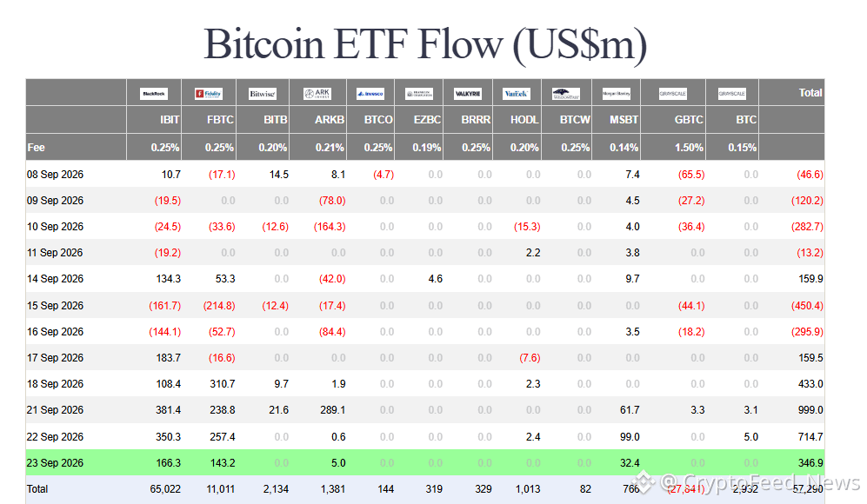Click GBTC's 1.50% fee cell
Screen dimensions: 867x504
(x=689, y=148)
